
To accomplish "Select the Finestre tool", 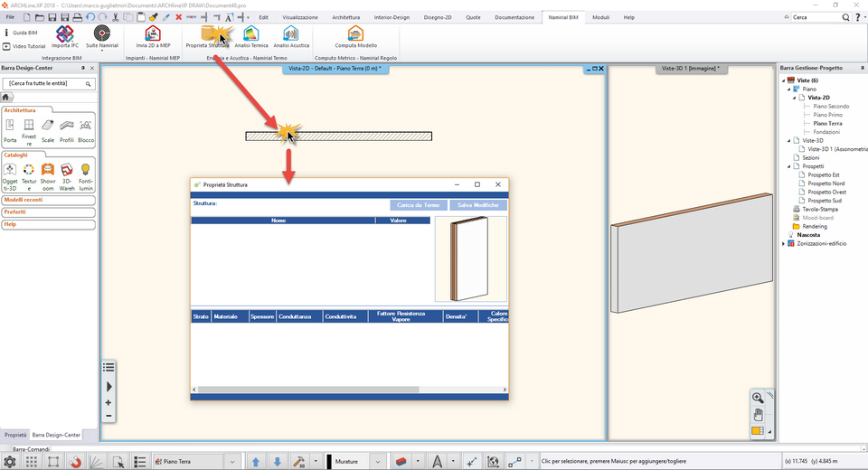I will pyautogui.click(x=29, y=132).
